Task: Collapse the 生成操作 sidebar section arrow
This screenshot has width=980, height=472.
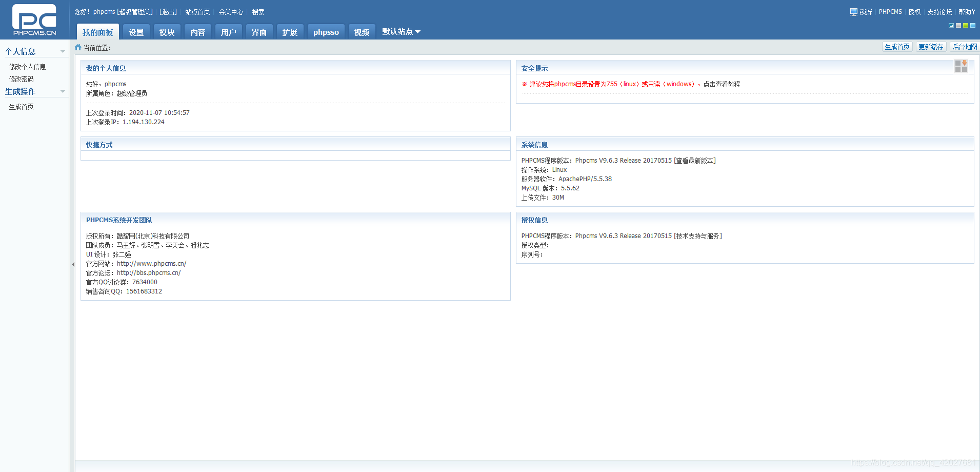Action: tap(63, 91)
